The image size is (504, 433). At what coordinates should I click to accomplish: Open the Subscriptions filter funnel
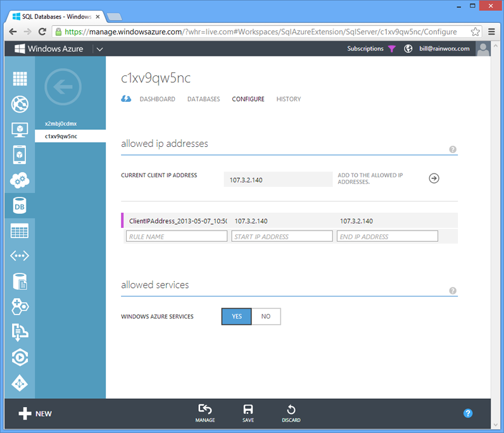391,49
